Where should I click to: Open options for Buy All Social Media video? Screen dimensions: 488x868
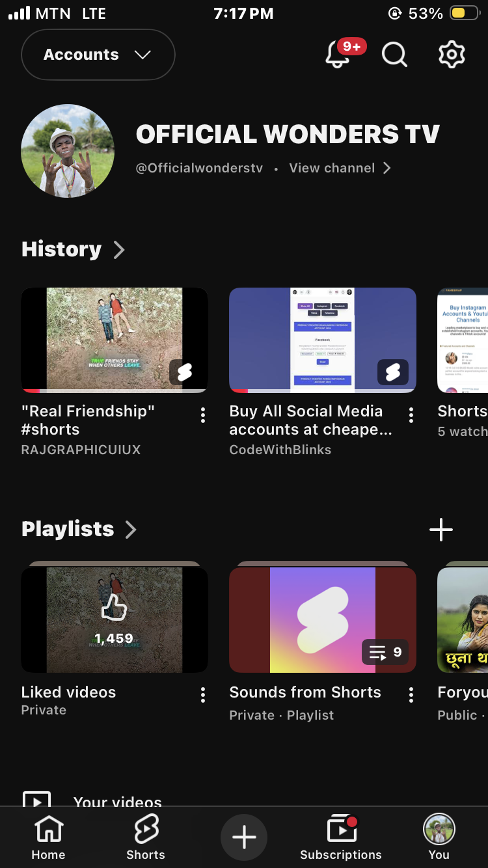pyautogui.click(x=411, y=414)
